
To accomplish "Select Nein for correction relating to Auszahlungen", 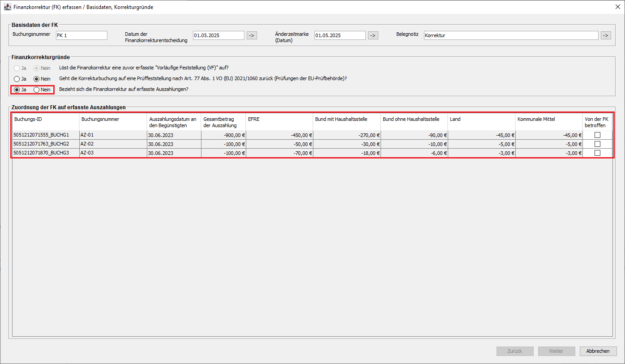I will 37,90.
